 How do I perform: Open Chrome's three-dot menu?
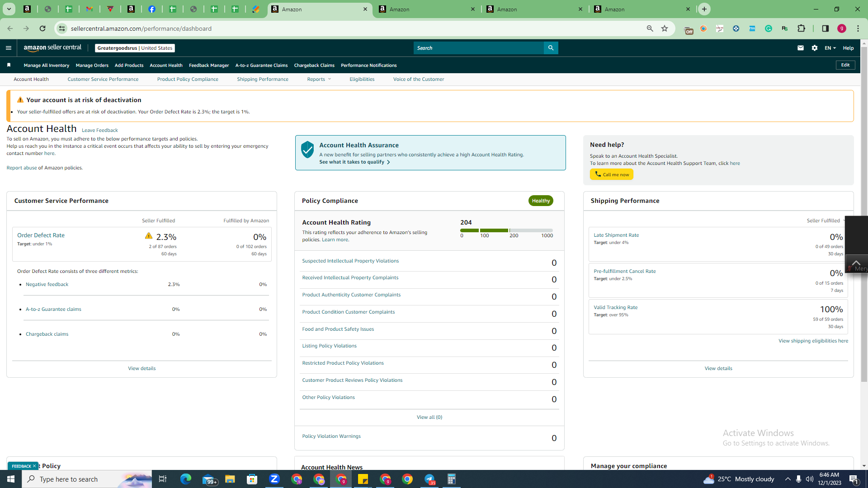coord(858,28)
